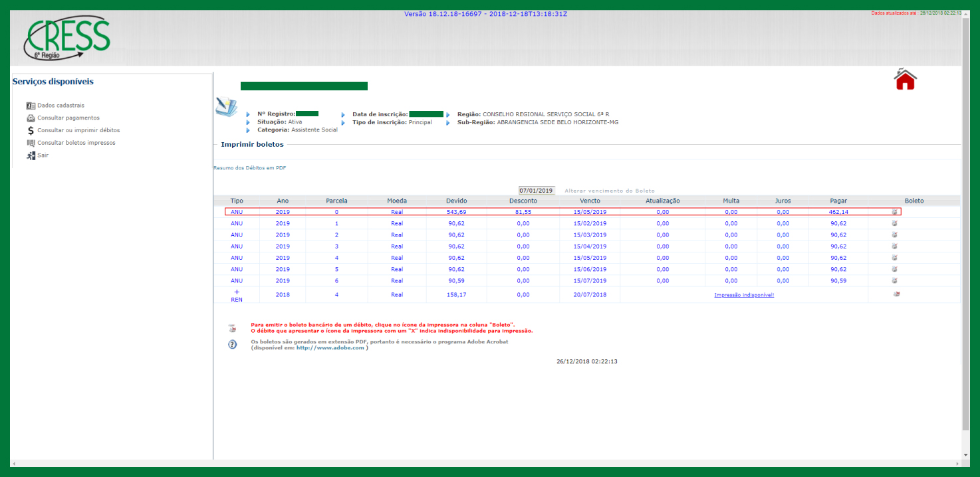The image size is (980, 477).
Task: Click the boleto due date input field
Action: 537,191
